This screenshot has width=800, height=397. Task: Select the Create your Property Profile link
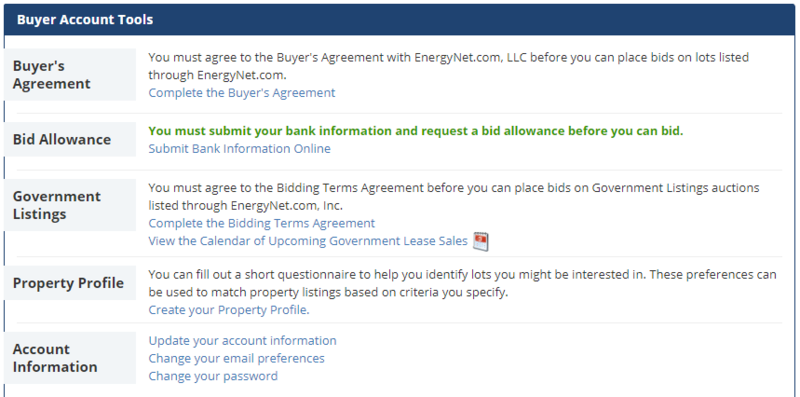click(228, 310)
